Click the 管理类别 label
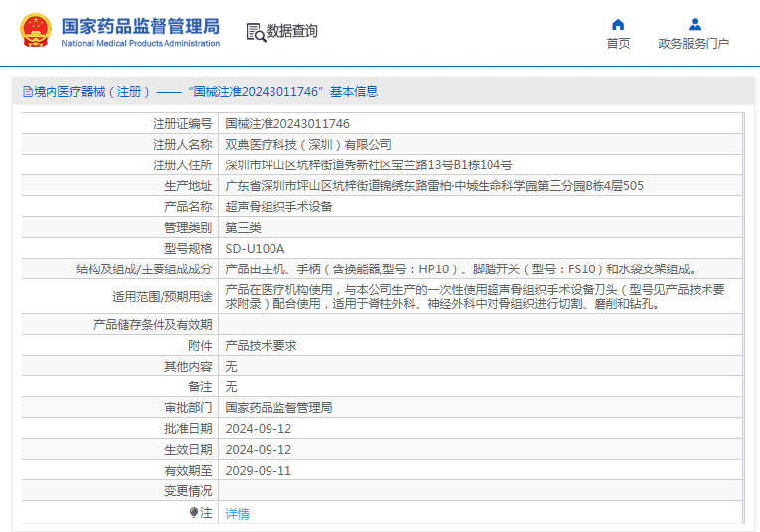Viewport: 760px width, 532px height. [x=188, y=228]
